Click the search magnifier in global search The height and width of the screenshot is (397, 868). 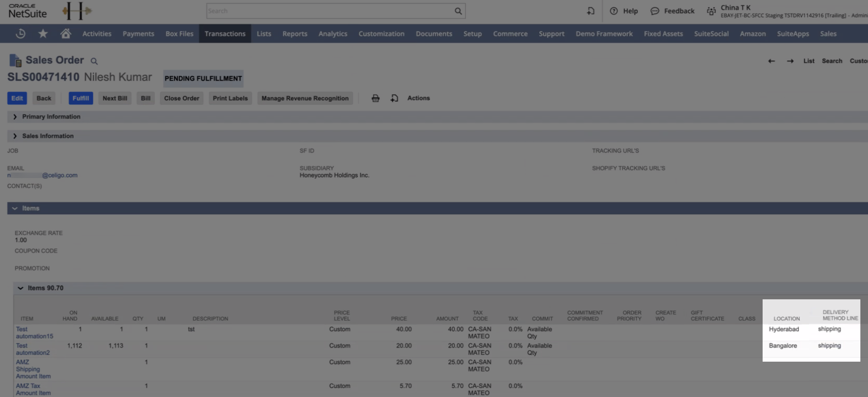[x=458, y=11]
